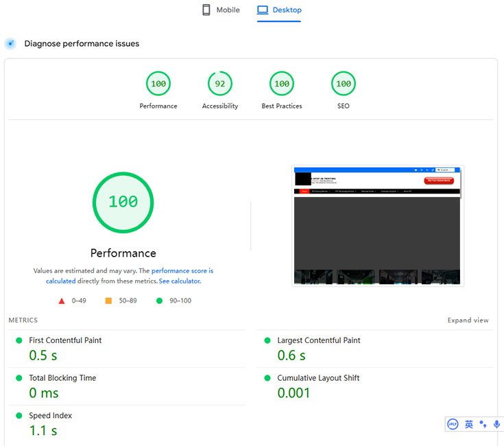
Task: Click the page screenshot thumbnail
Action: pyautogui.click(x=377, y=226)
